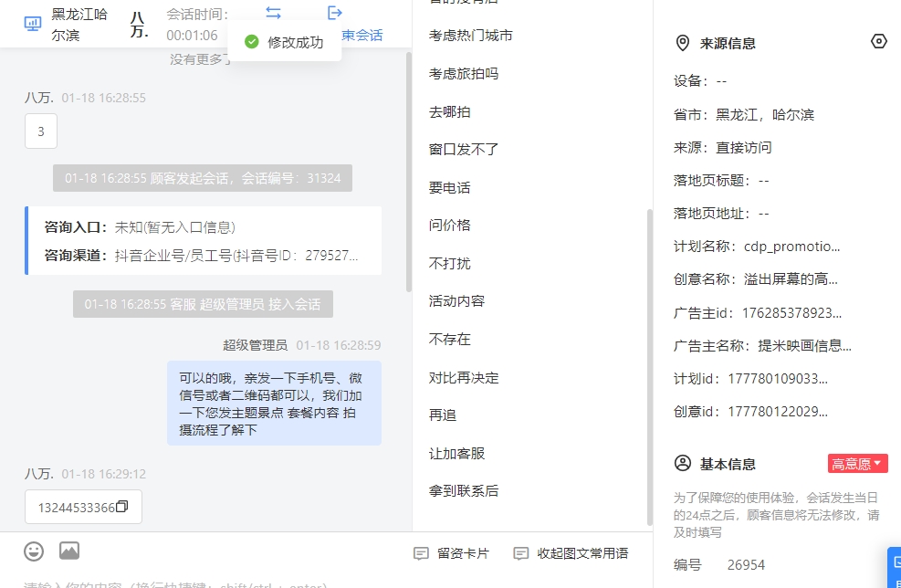This screenshot has height=588, width=901.
Task: Choose the 对比再决定 quick reply
Action: [x=464, y=378]
